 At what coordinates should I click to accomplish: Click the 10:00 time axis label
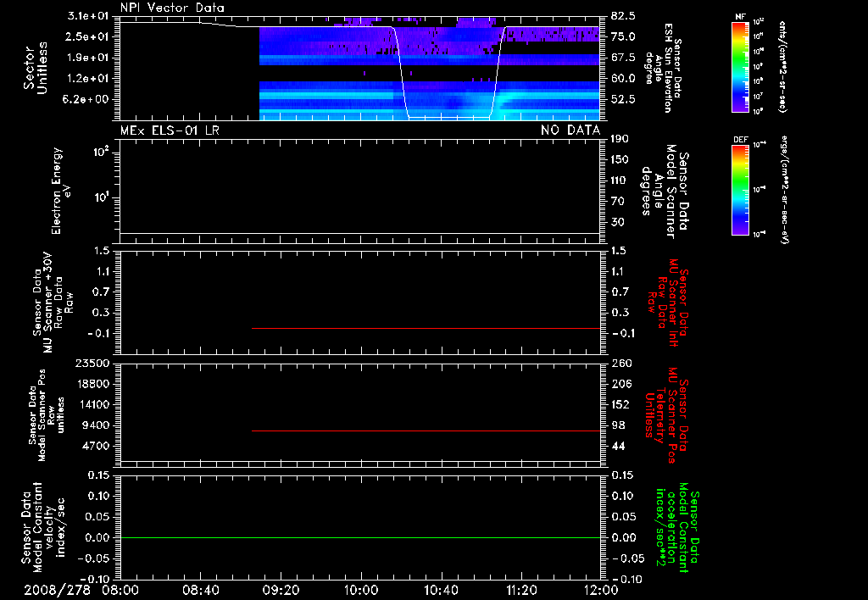point(361,590)
